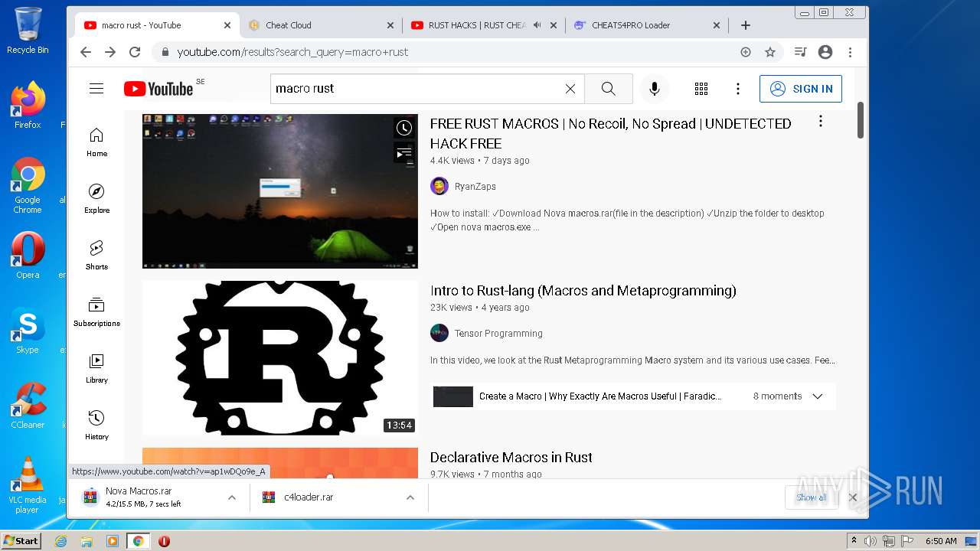Open a new Chrome tab

tap(746, 25)
